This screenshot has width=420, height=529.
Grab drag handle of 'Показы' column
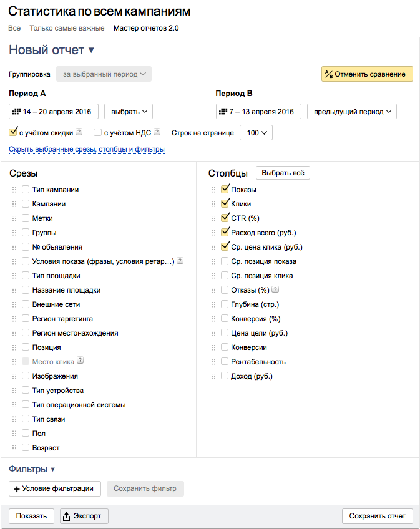pyautogui.click(x=213, y=190)
